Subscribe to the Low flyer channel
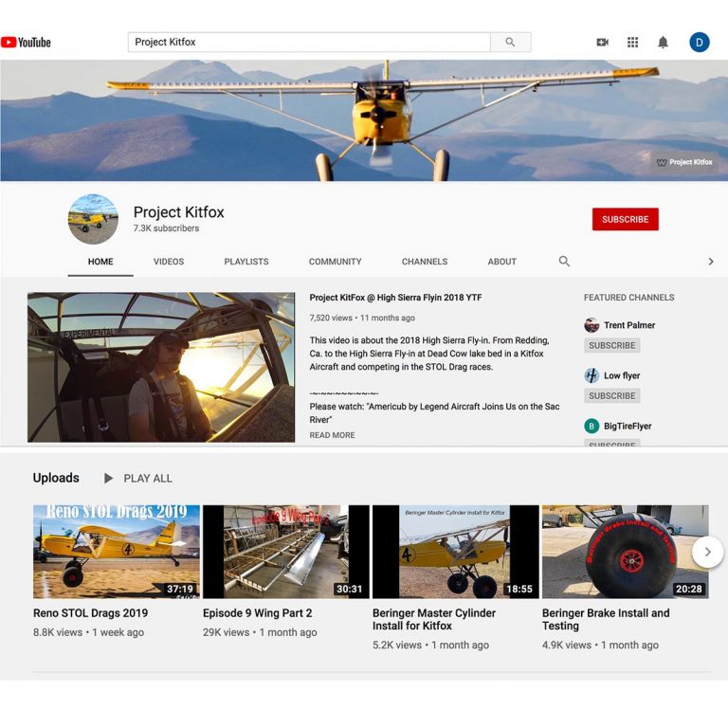The width and height of the screenshot is (728, 728). tap(611, 395)
